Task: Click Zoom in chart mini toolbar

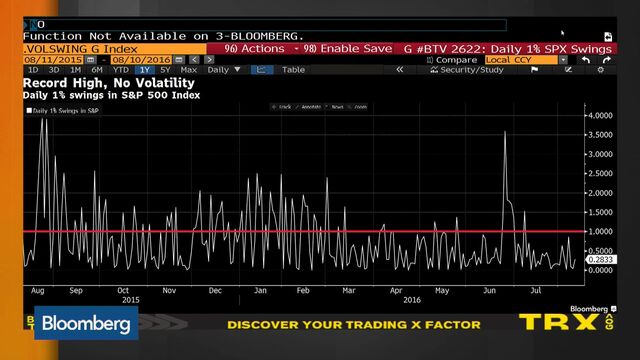Action: tap(358, 107)
